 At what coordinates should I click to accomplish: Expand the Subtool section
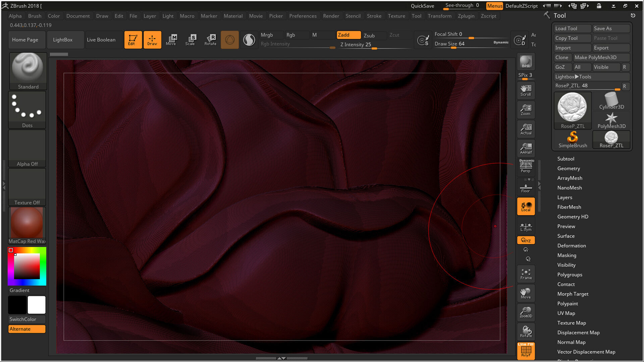click(x=566, y=159)
